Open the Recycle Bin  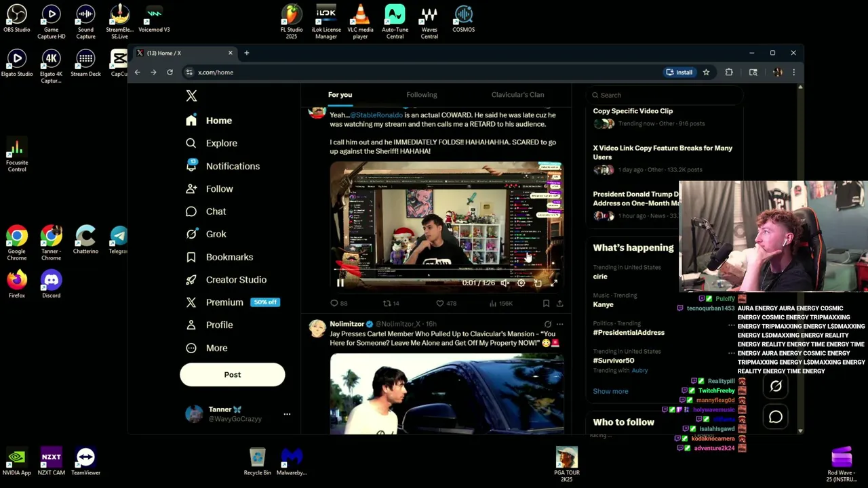coord(258,461)
